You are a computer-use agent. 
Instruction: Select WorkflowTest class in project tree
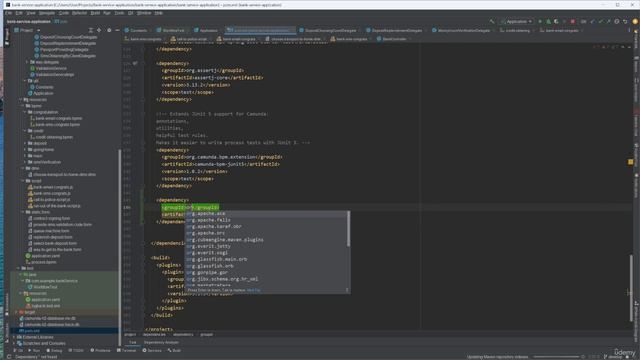coord(45,287)
